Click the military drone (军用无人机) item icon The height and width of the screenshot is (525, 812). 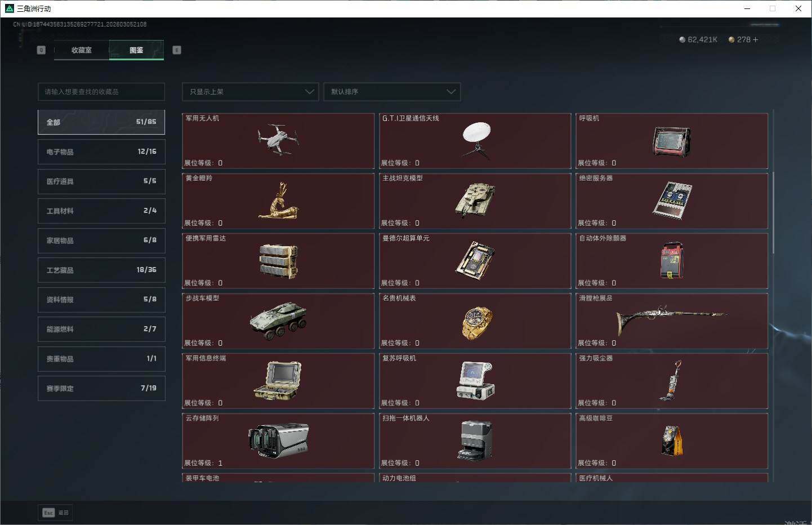278,139
